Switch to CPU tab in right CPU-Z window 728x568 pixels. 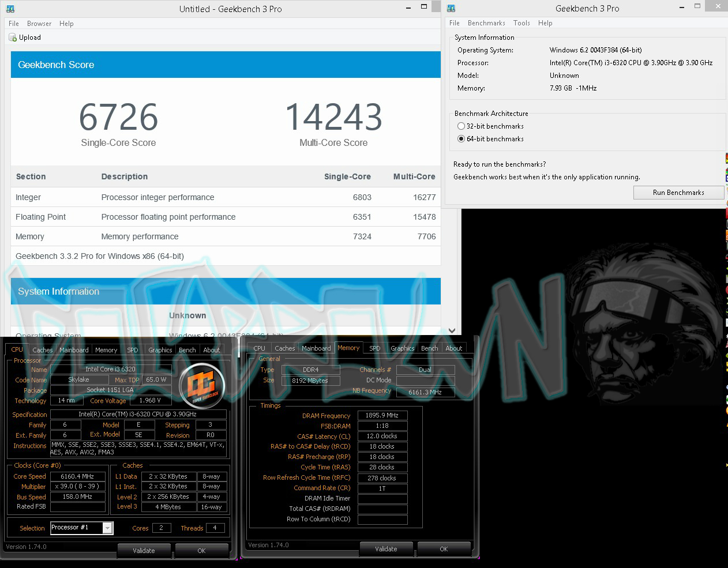point(259,348)
